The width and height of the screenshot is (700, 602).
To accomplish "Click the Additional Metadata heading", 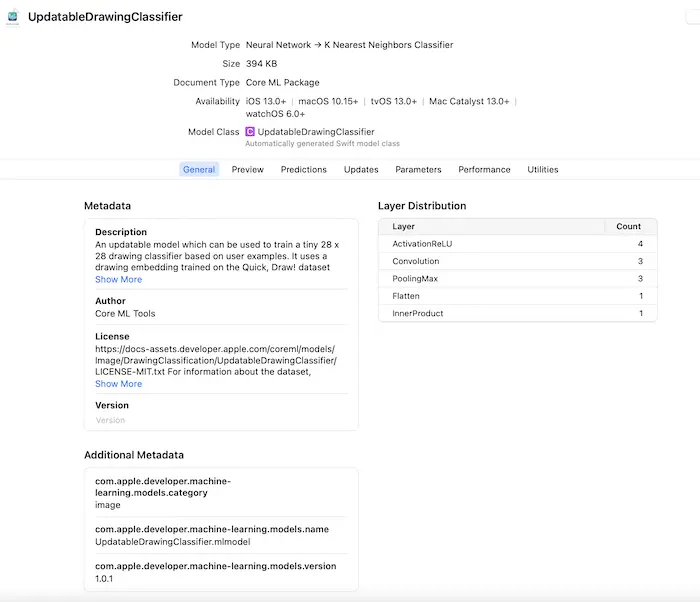I will pyautogui.click(x=134, y=455).
